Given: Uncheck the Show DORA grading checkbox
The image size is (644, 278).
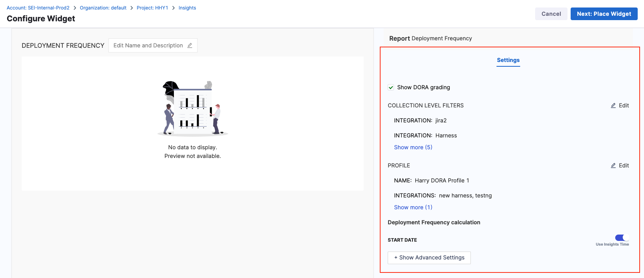Looking at the screenshot, I should [x=391, y=87].
